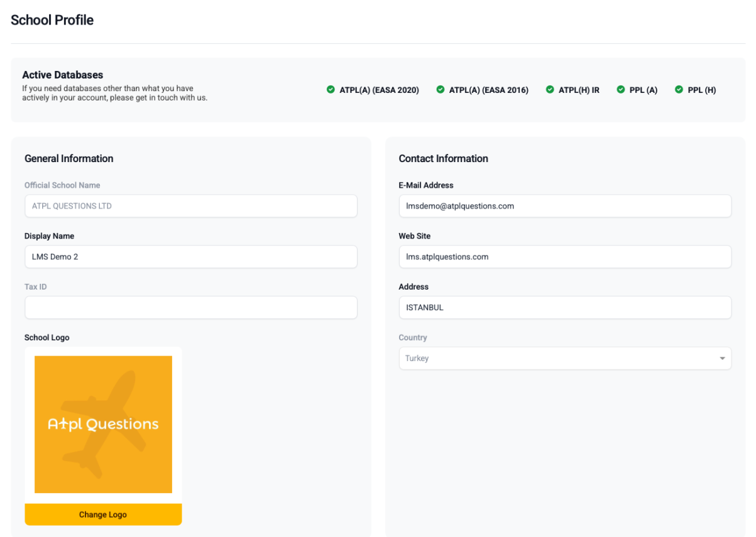Click the Web Site label

click(x=415, y=236)
